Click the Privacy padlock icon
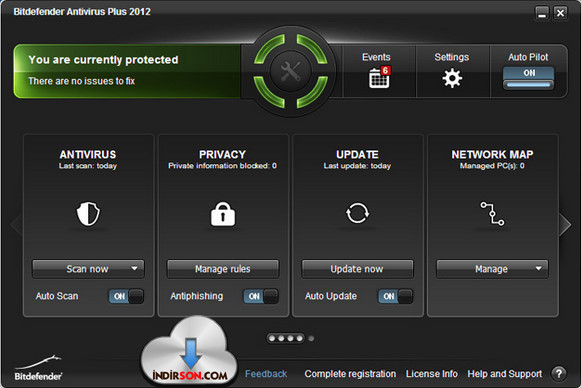This screenshot has height=388, width=581. click(x=223, y=214)
